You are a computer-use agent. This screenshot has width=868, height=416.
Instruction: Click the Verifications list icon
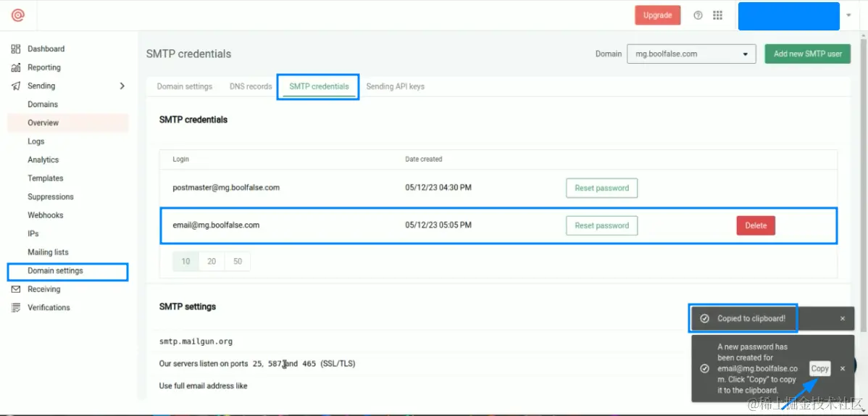click(x=16, y=307)
